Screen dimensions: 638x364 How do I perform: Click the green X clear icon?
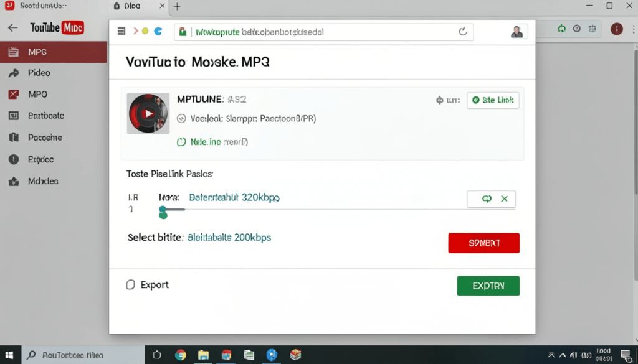pyautogui.click(x=504, y=198)
